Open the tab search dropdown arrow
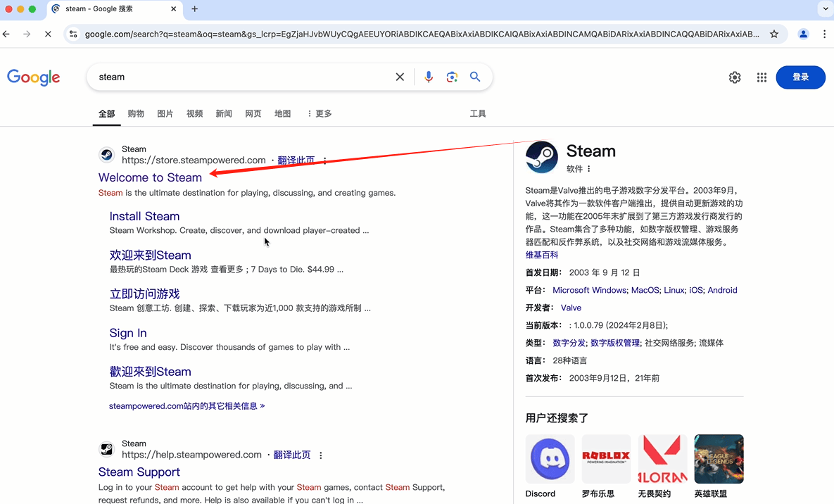834x504 pixels. [x=825, y=9]
